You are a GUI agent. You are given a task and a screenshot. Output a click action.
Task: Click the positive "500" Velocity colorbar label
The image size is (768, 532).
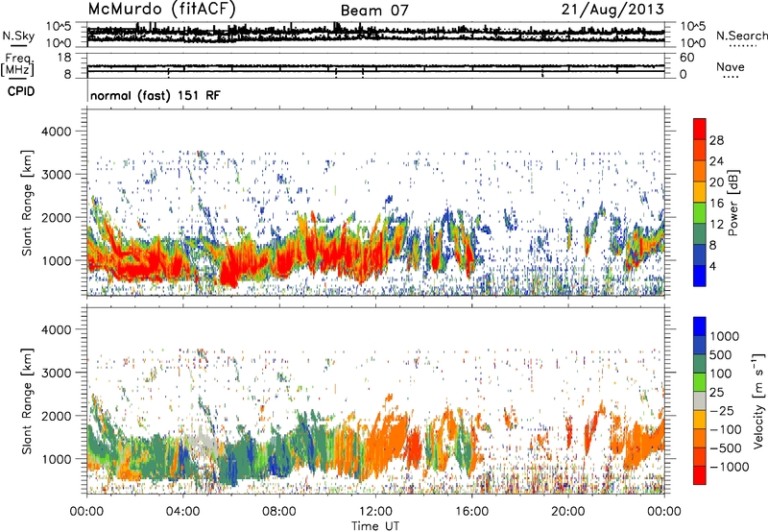pyautogui.click(x=721, y=354)
